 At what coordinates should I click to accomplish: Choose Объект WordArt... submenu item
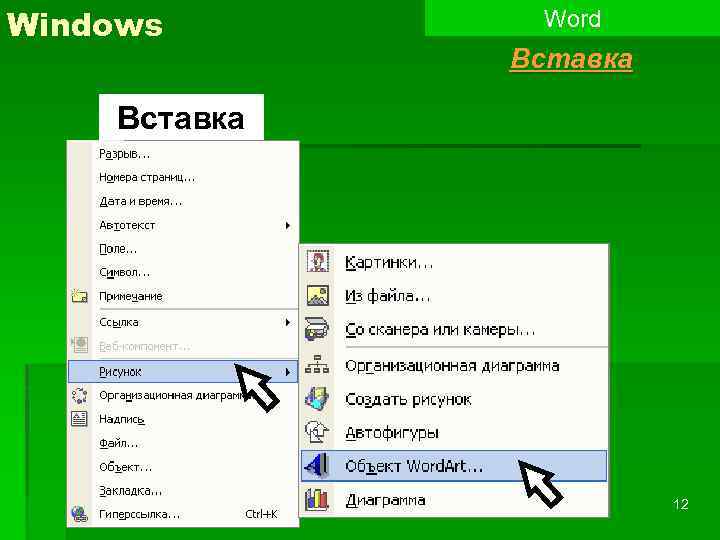tap(454, 466)
